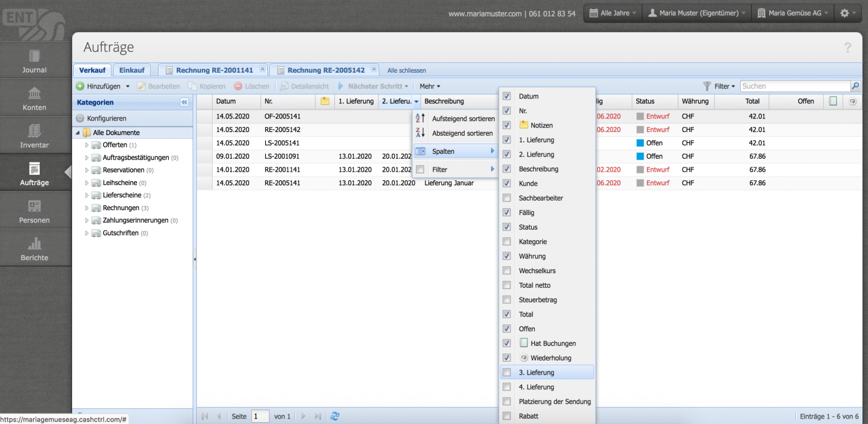The width and height of the screenshot is (868, 424).
Task: Open the Alle Jahre dropdown
Action: point(614,13)
